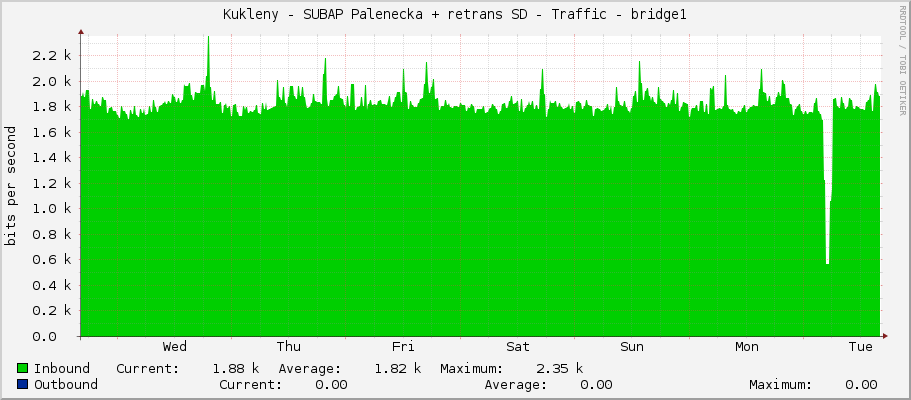
Task: Click the Sat label on time axis
Action: [x=518, y=347]
